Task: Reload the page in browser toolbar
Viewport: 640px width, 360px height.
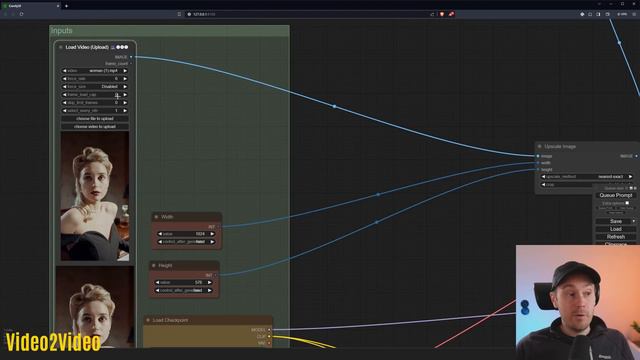Action: [x=21, y=14]
